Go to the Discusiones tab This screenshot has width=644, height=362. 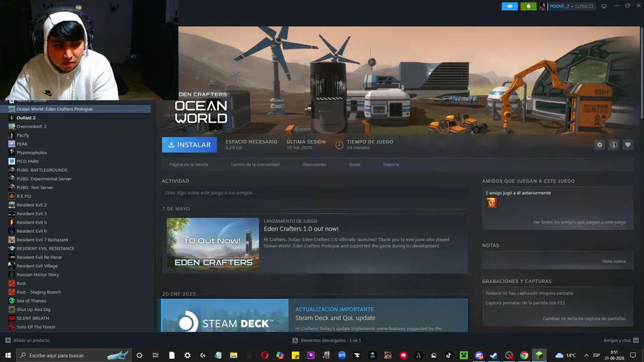click(314, 164)
